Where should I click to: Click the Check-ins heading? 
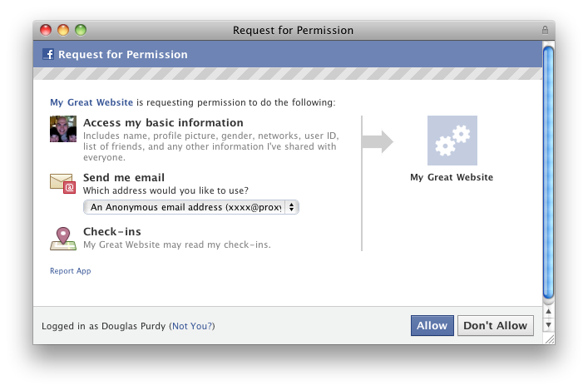click(x=112, y=231)
